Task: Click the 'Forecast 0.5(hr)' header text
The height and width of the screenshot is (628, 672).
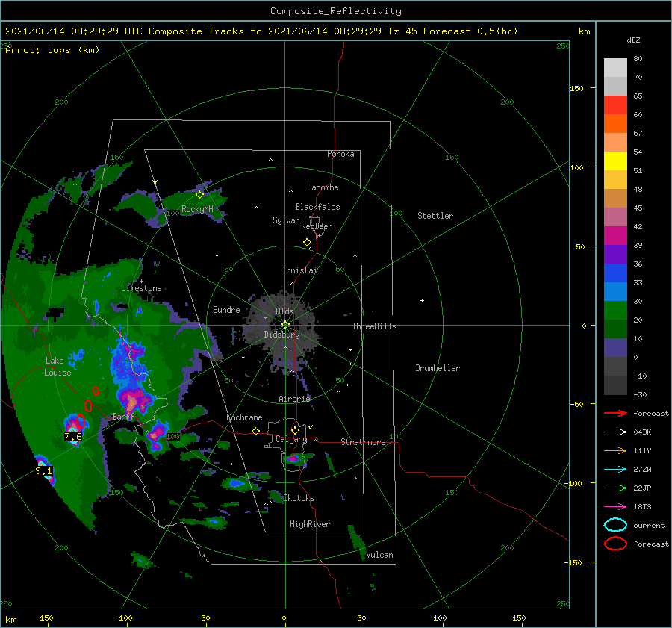Action: coord(470,31)
